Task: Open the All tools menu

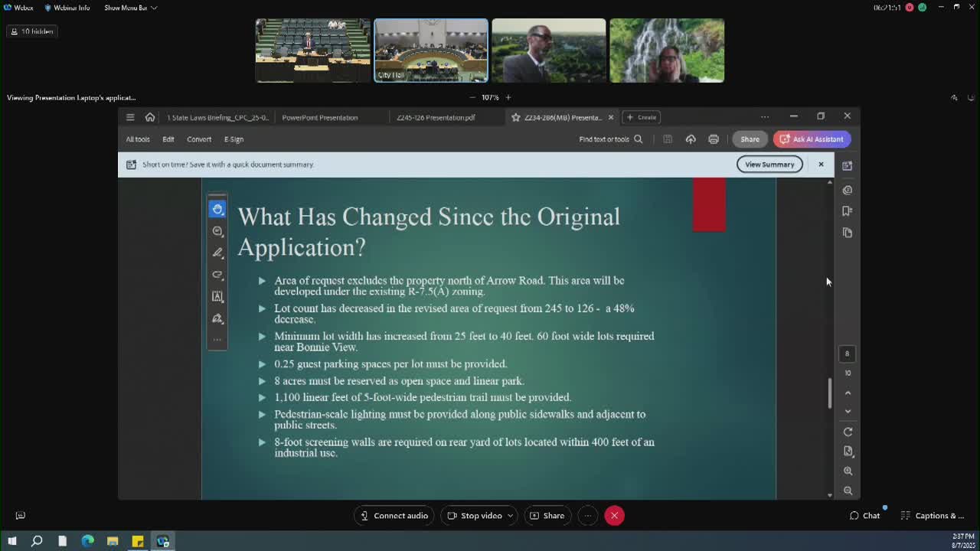Action: (x=138, y=139)
